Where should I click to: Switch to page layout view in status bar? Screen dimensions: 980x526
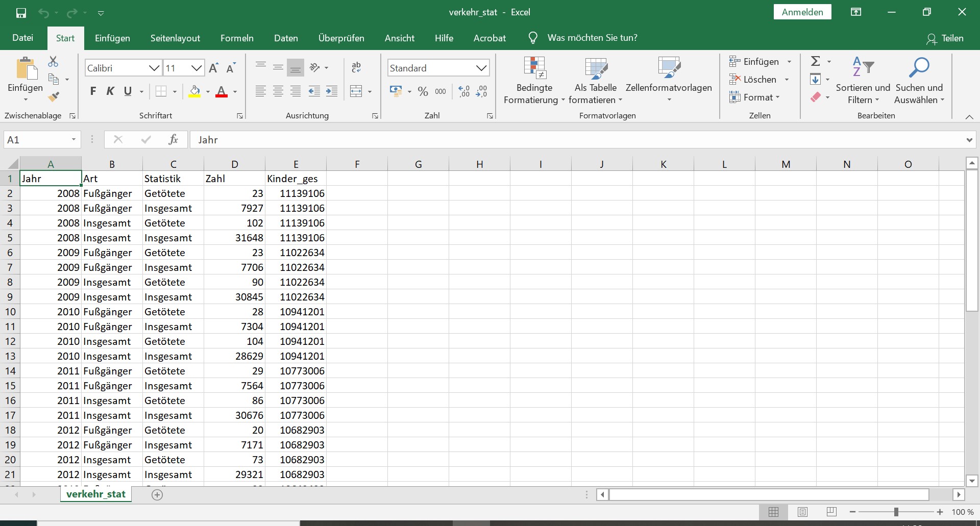click(x=802, y=512)
